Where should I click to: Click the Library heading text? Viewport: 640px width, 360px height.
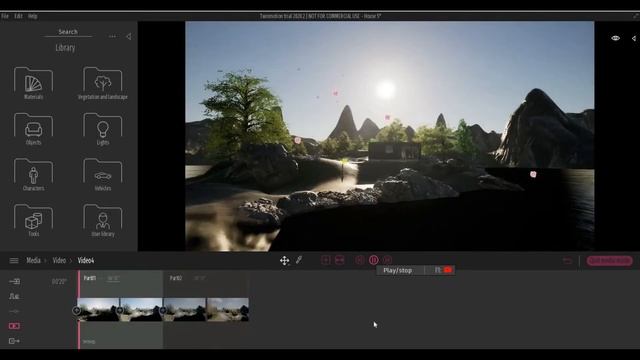[x=65, y=48]
